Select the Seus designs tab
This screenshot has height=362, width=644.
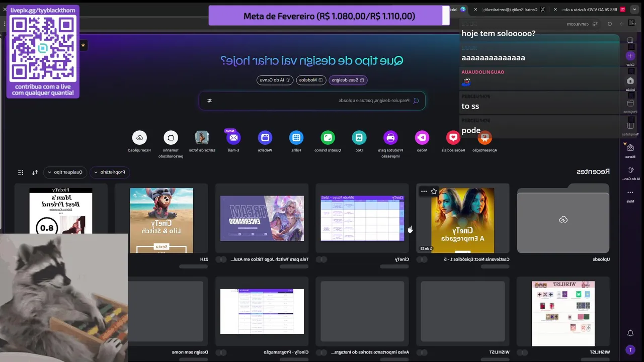pos(348,80)
